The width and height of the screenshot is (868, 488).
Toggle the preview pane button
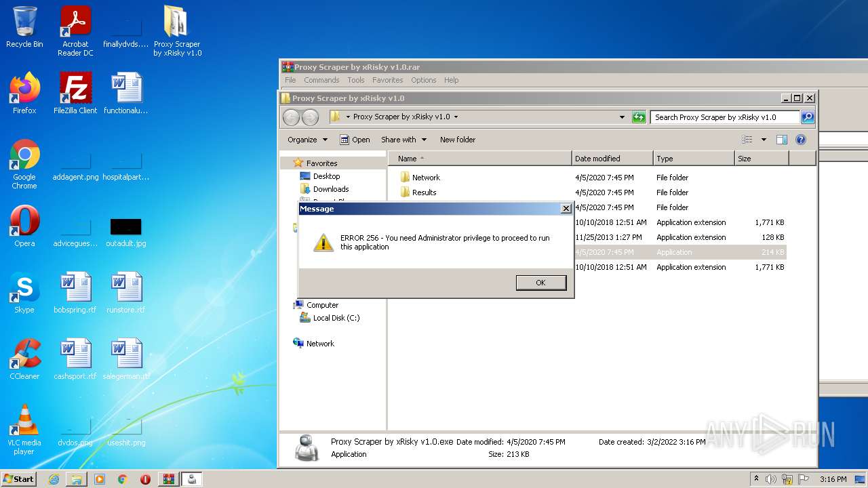(x=781, y=140)
